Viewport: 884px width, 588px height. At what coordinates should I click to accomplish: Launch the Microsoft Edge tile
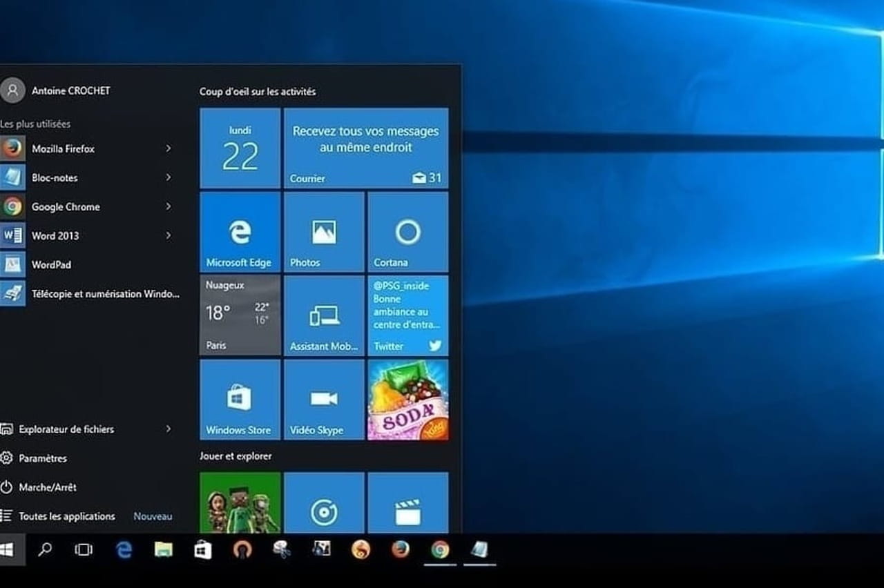(x=240, y=232)
